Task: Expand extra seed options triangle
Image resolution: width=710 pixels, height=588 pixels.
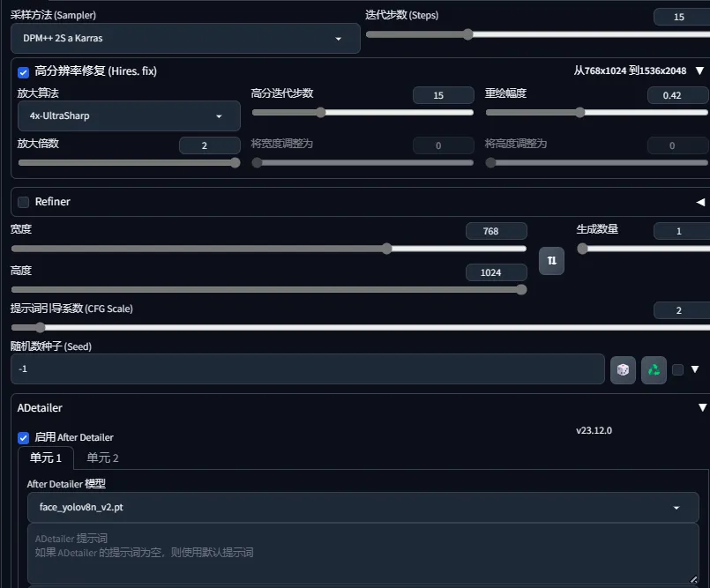Action: tap(695, 369)
